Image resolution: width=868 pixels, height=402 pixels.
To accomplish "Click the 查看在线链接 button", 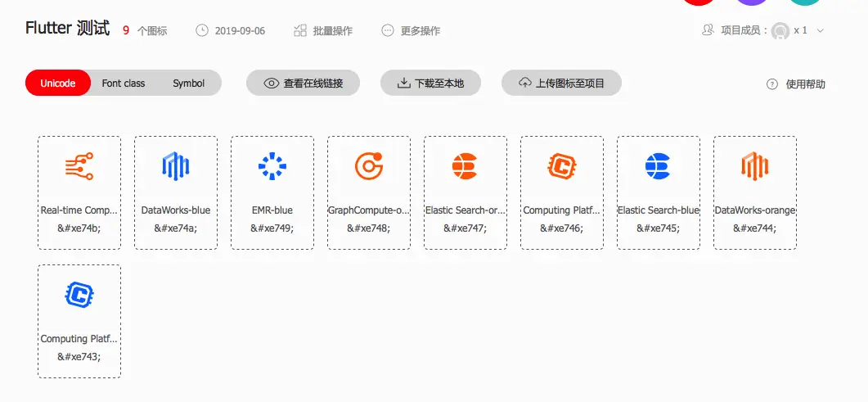I will click(304, 83).
